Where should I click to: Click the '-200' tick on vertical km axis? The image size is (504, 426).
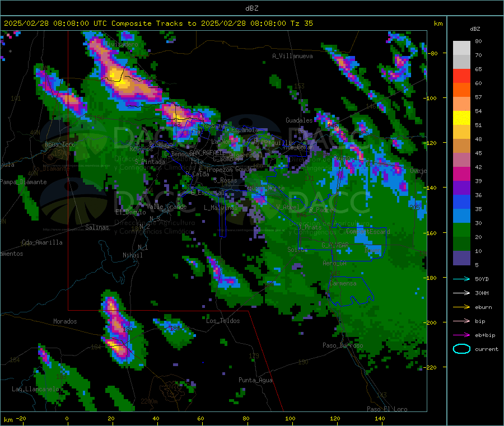(x=430, y=322)
